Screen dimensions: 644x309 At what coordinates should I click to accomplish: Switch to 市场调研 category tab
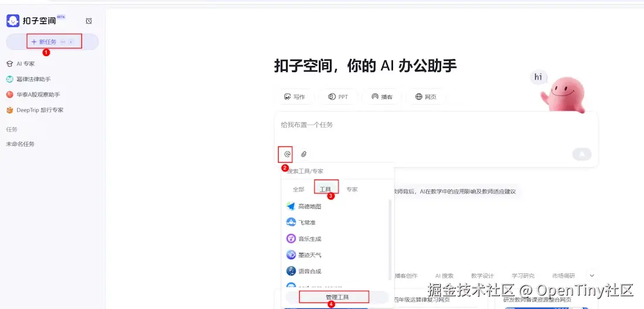pyautogui.click(x=563, y=276)
